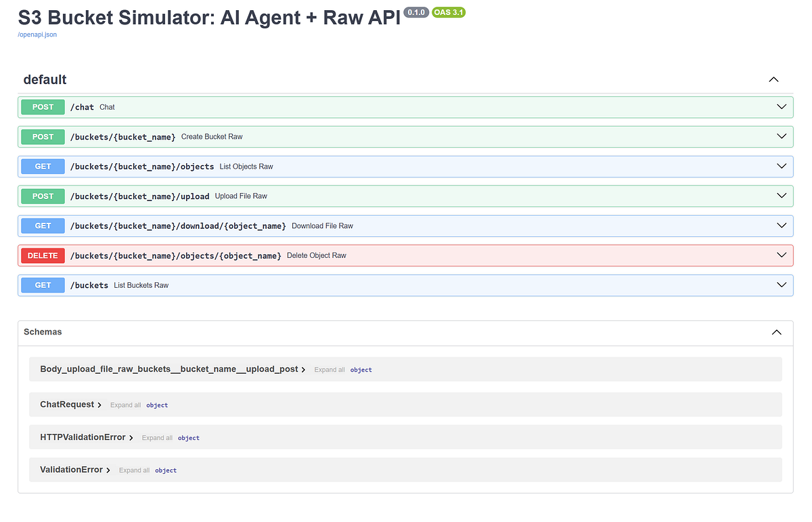Open the /openapi.json specification link
Image resolution: width=812 pixels, height=522 pixels.
pos(37,34)
